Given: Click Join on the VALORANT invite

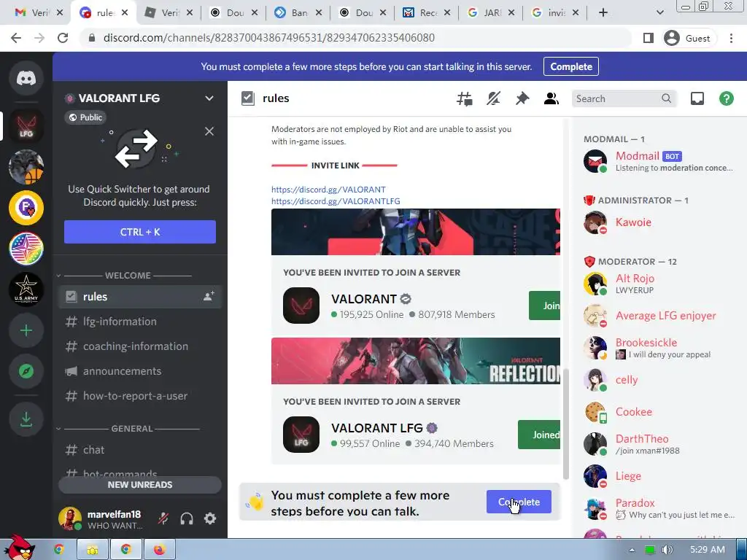Looking at the screenshot, I should (546, 306).
